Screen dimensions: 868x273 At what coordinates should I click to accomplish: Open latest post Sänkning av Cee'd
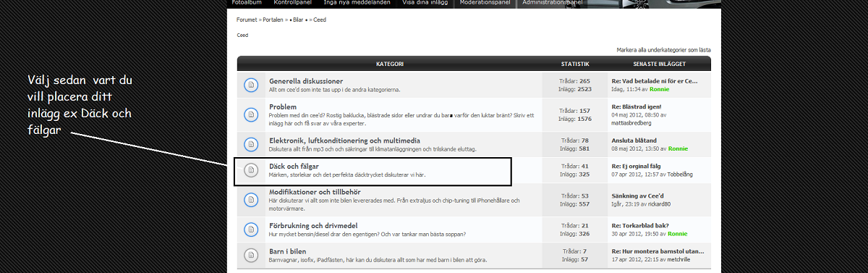(x=637, y=196)
